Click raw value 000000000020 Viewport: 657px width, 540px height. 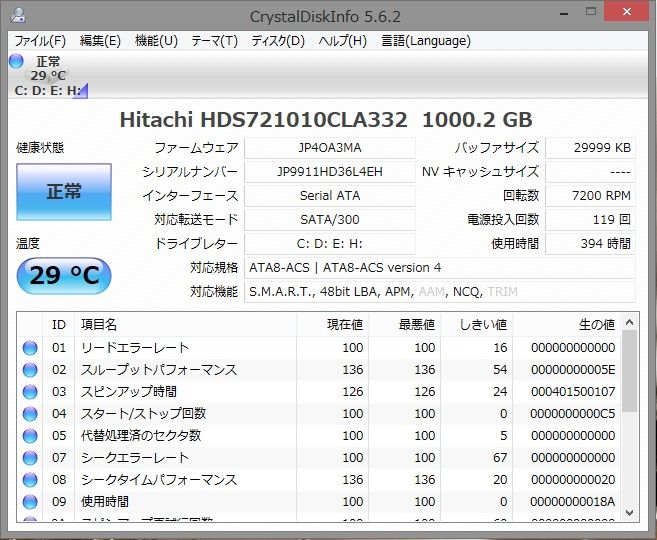(x=573, y=480)
